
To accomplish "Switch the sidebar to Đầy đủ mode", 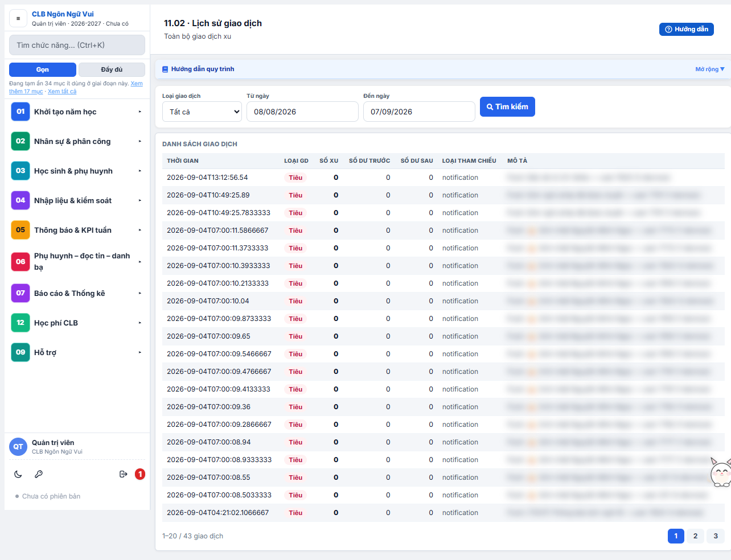I will [x=112, y=69].
